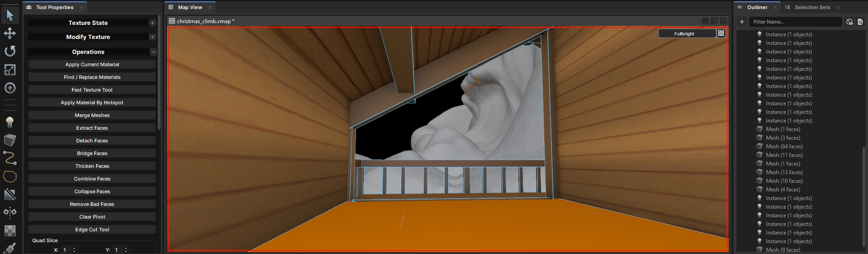Click the Merge Meshes button
This screenshot has width=868, height=254.
tap(92, 115)
